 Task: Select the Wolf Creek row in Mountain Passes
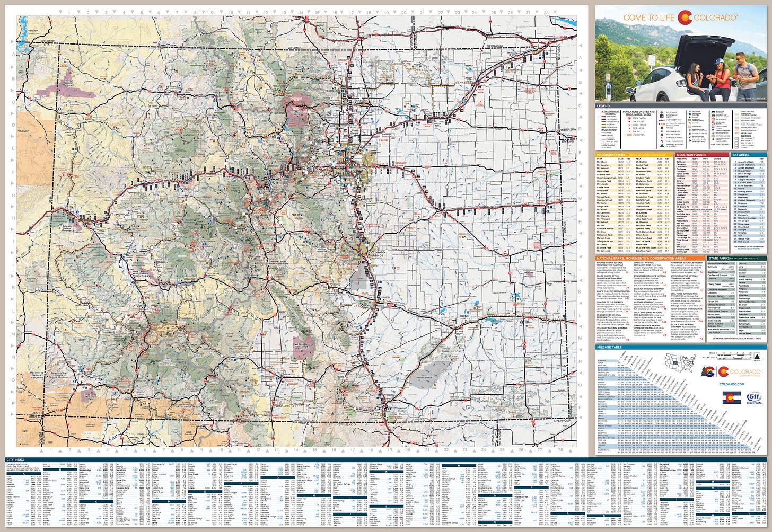701,252
